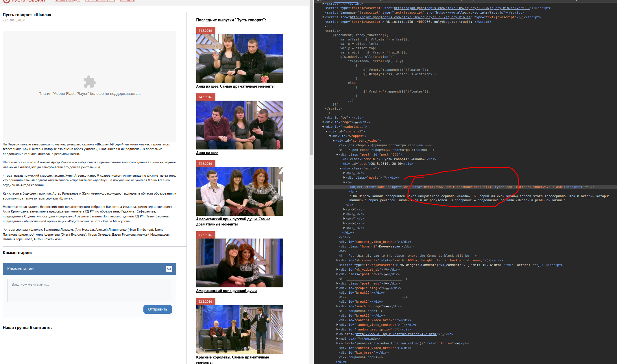
Task: Collapse the div id="headerimage" node
Action: click(323, 127)
